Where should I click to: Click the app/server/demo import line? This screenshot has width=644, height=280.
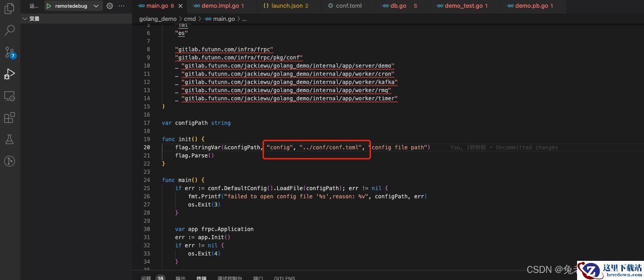[285, 65]
